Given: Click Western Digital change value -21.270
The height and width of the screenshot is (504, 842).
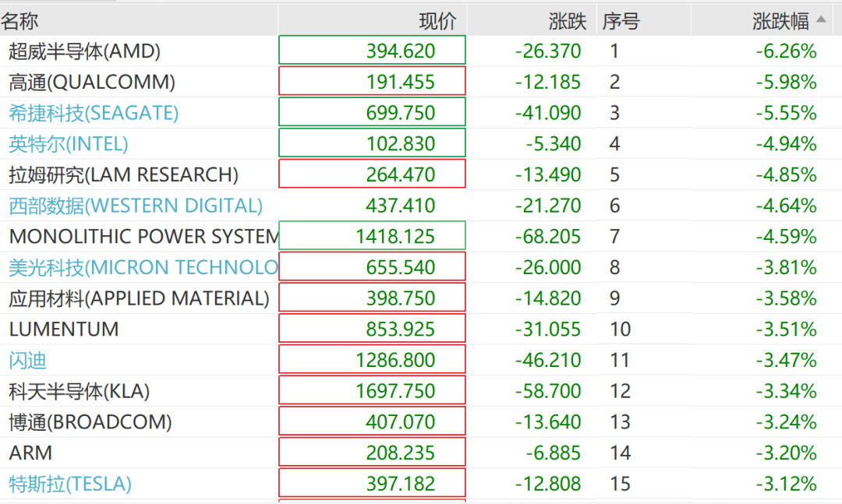Looking at the screenshot, I should [548, 206].
